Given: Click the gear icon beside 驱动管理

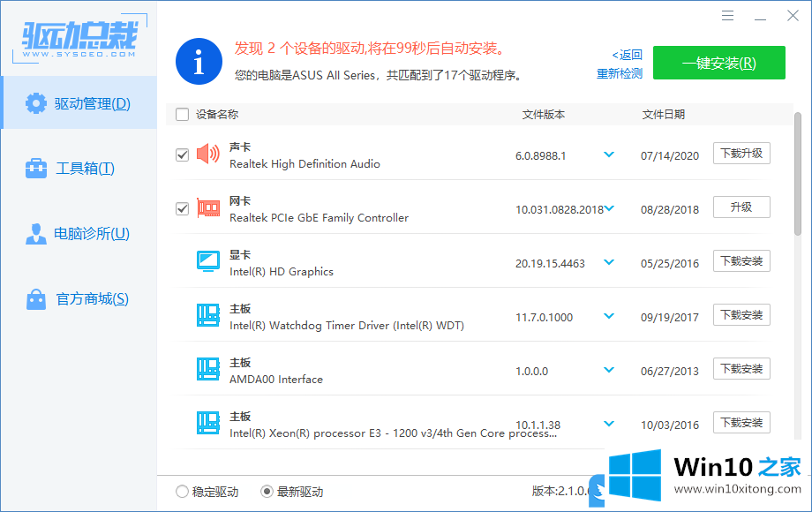Looking at the screenshot, I should click(35, 103).
